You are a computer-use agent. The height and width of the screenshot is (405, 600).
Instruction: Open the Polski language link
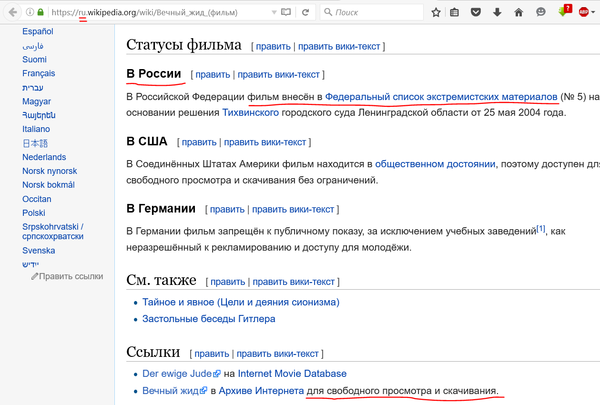[34, 212]
